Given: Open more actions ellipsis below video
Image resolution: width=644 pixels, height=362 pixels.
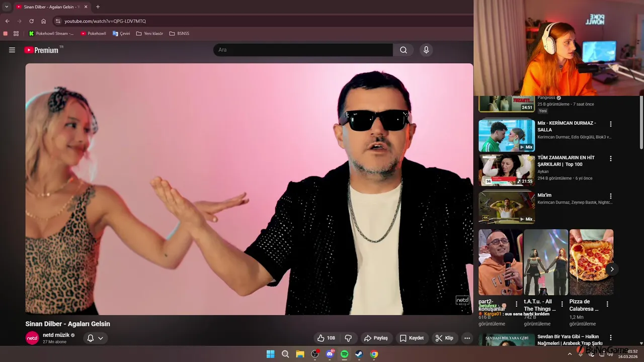Looking at the screenshot, I should pos(467,338).
